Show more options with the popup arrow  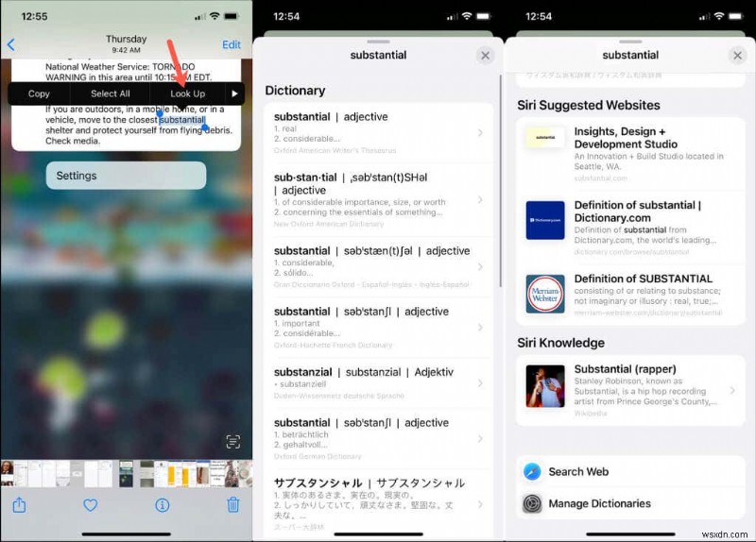tap(234, 93)
